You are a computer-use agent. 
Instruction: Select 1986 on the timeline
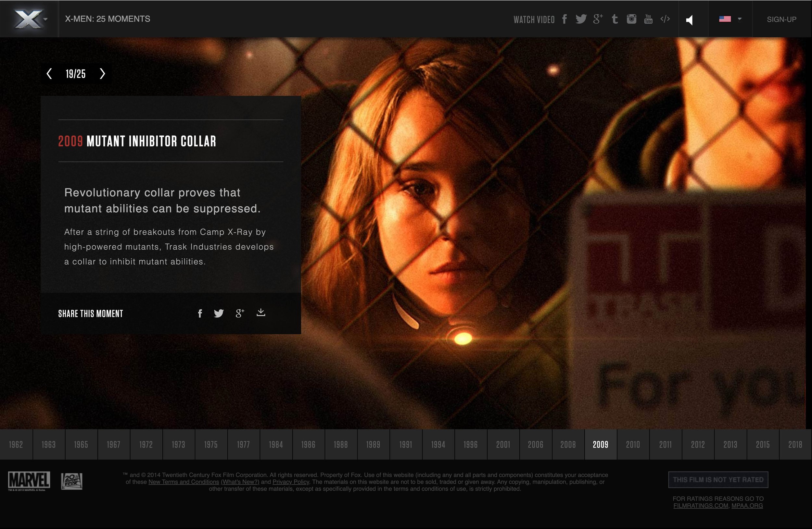309,445
